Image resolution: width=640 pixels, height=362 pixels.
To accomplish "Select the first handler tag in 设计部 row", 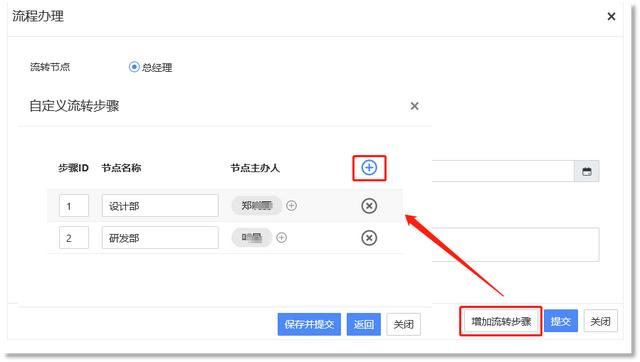I will pos(256,206).
